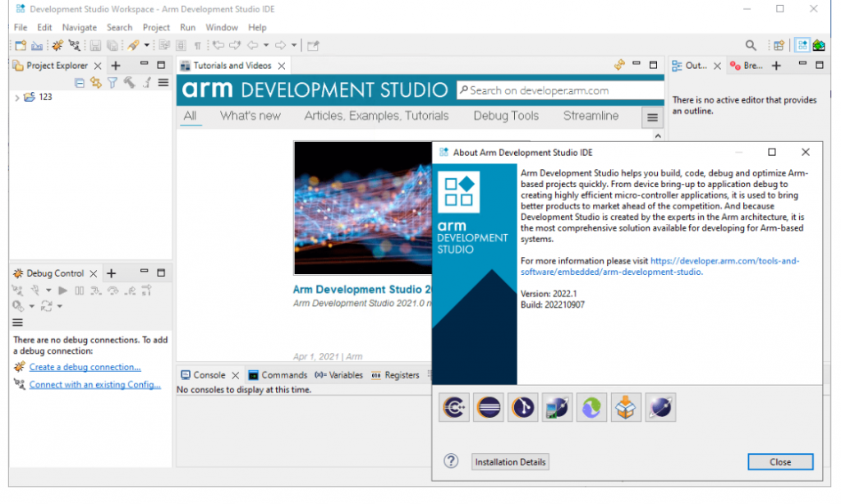Open the Back navigation history dropdown arrow
Screen dimensions: 841x504
point(266,46)
